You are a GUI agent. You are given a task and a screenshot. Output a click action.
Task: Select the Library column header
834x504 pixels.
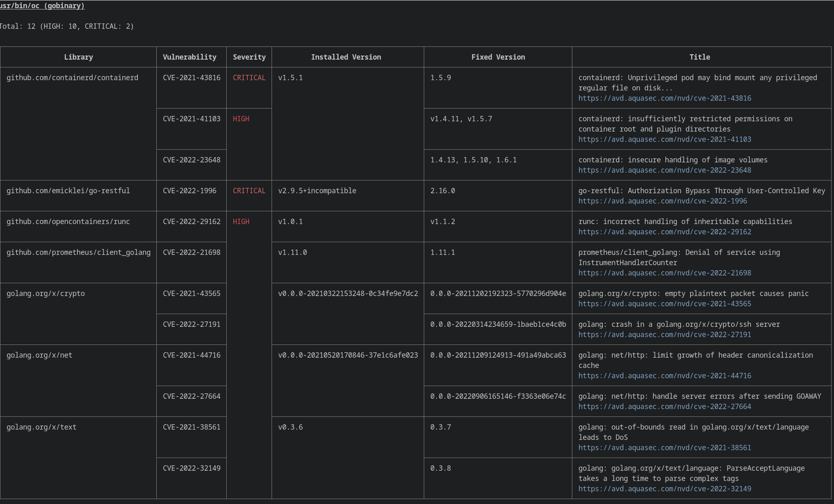click(78, 57)
